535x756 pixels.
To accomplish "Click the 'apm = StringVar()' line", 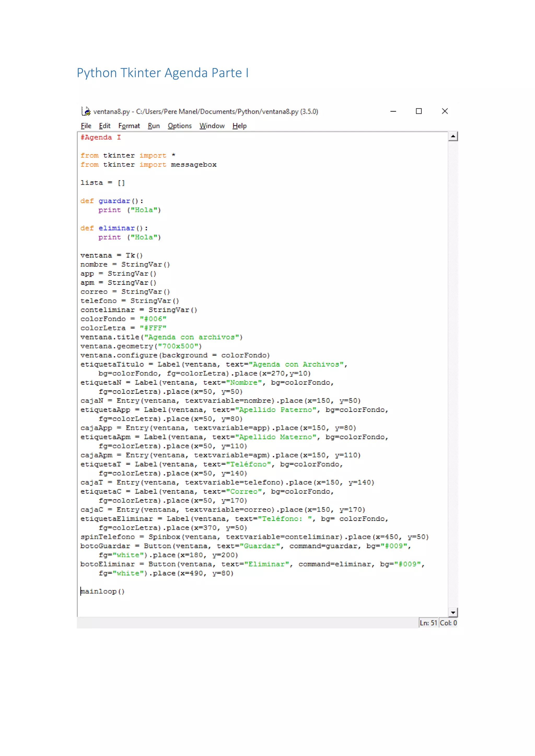I will tap(119, 282).
